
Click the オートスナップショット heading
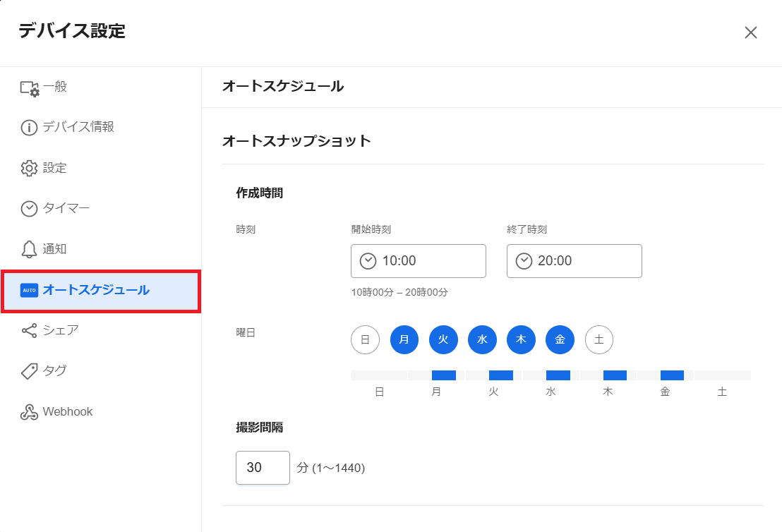tap(296, 141)
